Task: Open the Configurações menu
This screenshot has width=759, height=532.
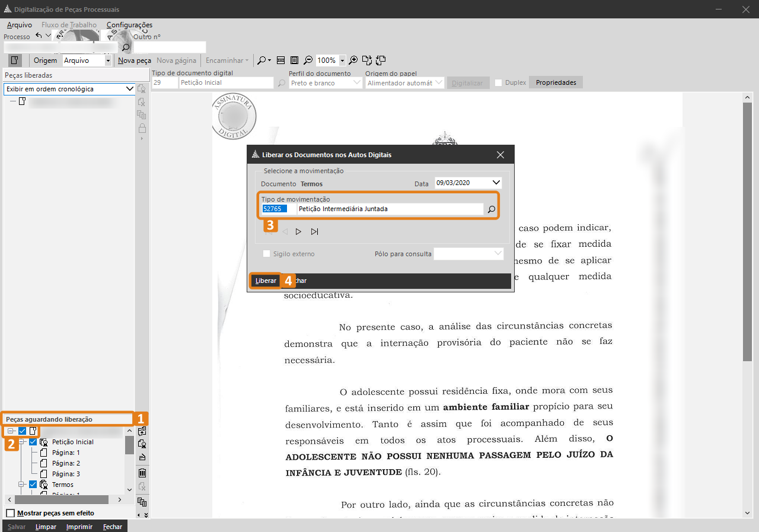Action: pos(129,25)
